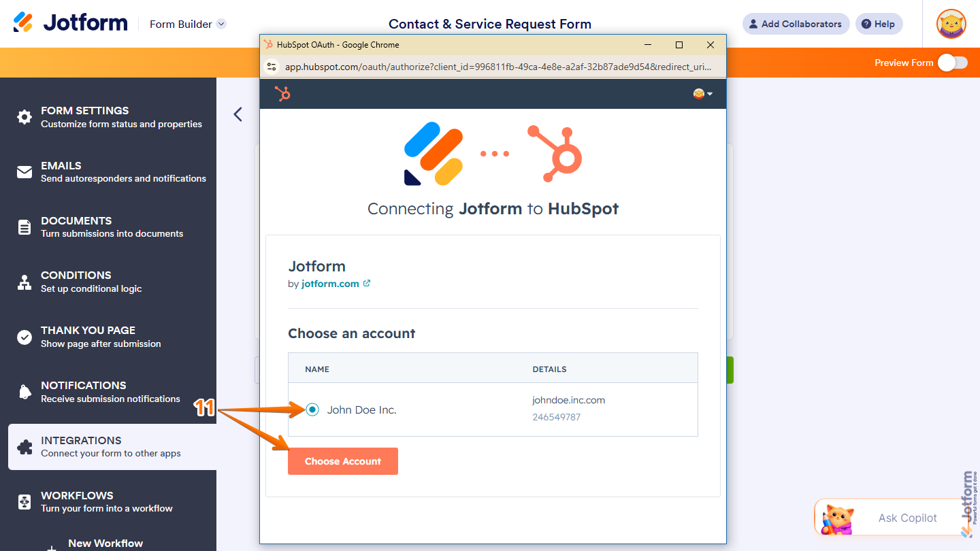Select the John Doe Inc. radio button
The width and height of the screenshot is (980, 551).
(x=312, y=410)
